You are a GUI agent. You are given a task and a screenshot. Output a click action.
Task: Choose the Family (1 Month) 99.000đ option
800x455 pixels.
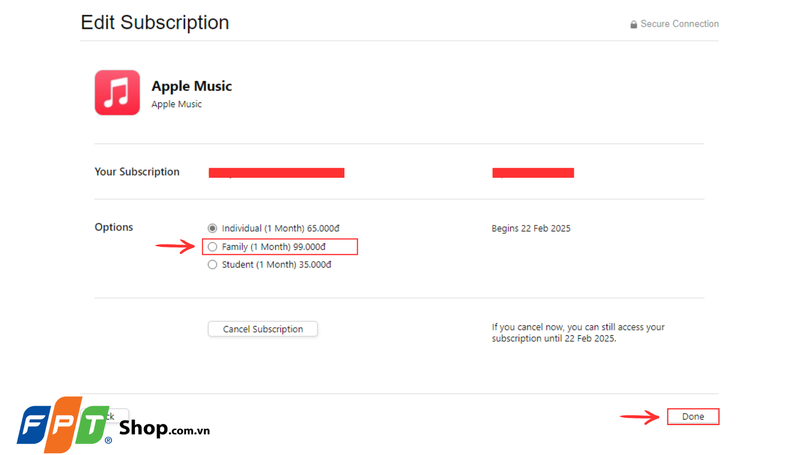[212, 246]
